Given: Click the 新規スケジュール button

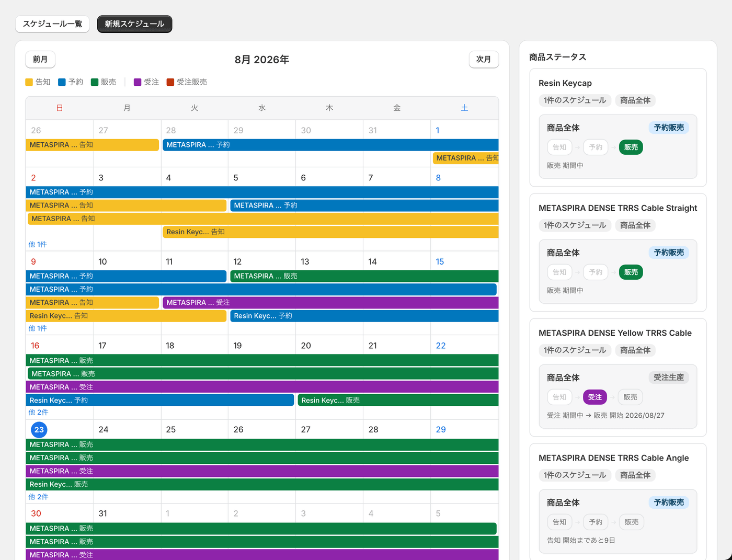Looking at the screenshot, I should coord(134,24).
